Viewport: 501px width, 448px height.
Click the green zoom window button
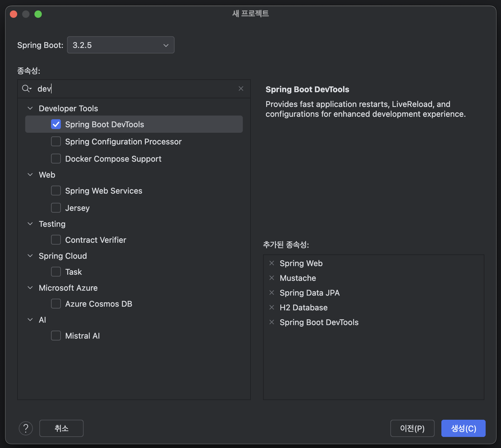pos(38,14)
